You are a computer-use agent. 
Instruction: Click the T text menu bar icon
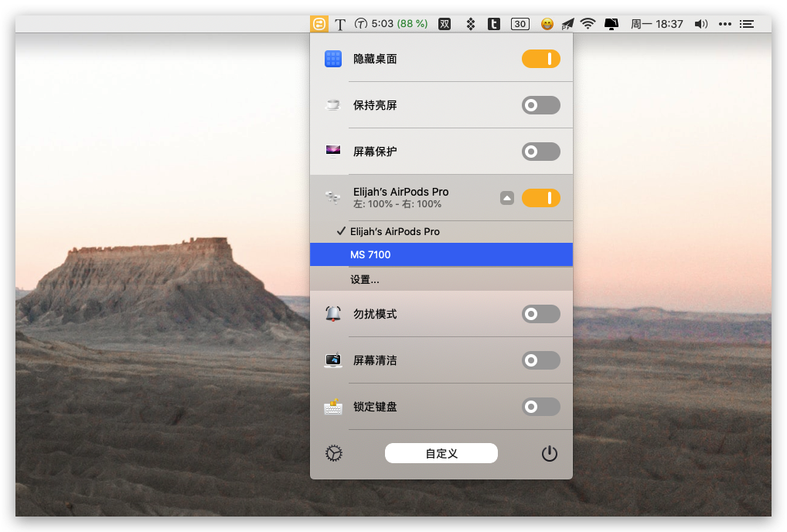(x=340, y=24)
